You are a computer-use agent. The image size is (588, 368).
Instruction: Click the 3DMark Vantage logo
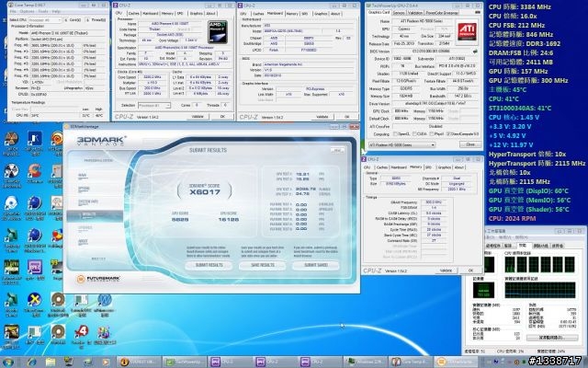pos(100,141)
